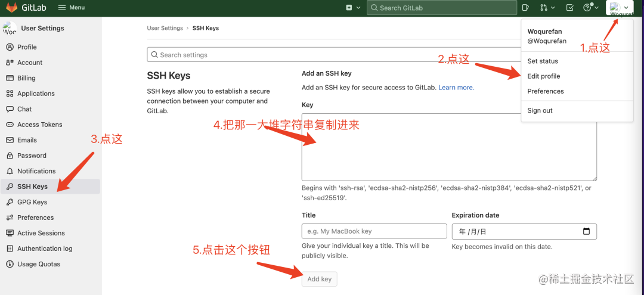Open Authentication log label in sidebar

[x=45, y=249]
